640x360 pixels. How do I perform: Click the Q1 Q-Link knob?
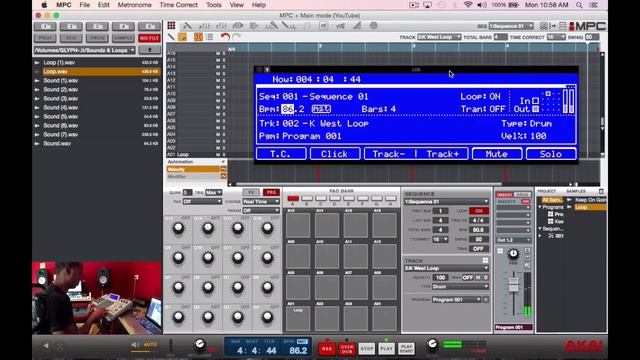[x=178, y=317]
